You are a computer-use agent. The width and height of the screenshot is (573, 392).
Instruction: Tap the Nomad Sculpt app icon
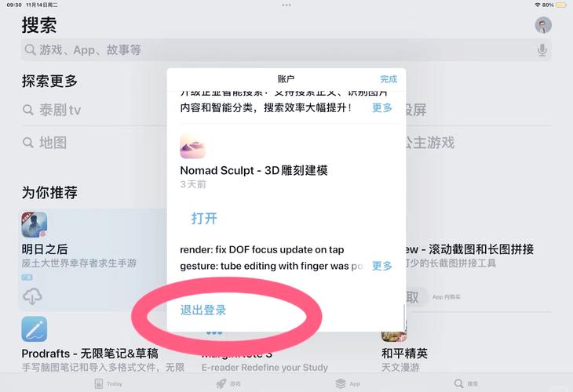192,147
